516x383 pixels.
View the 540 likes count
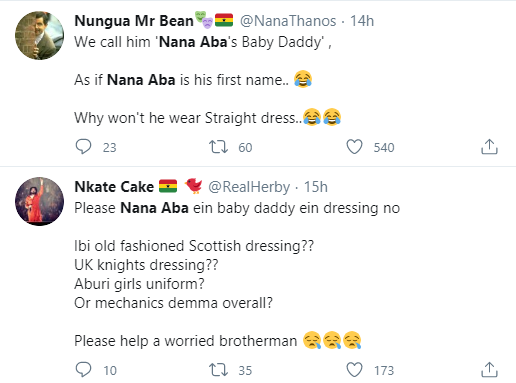(x=384, y=147)
